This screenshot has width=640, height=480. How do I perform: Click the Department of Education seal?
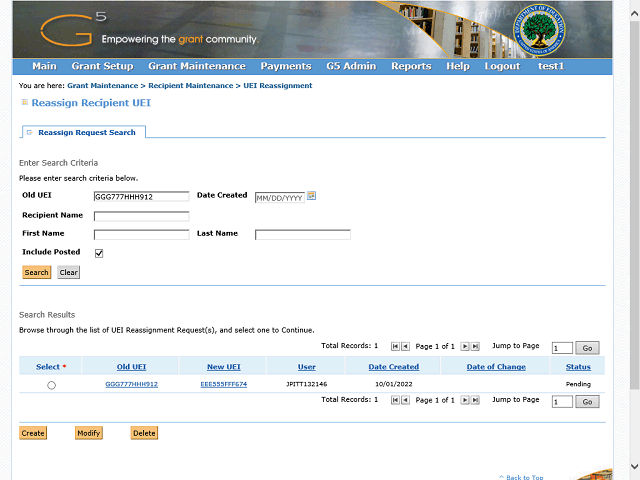point(539,30)
